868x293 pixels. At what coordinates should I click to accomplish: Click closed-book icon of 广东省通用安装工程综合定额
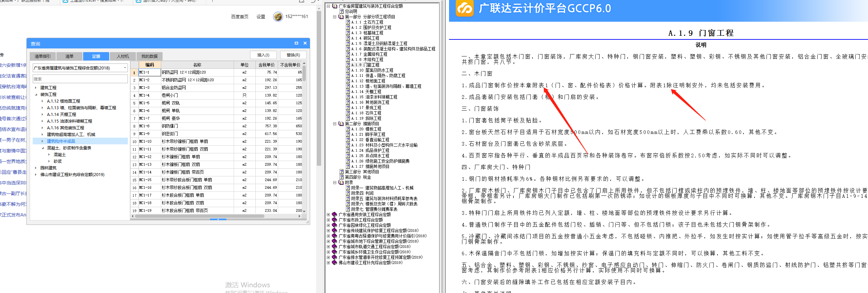pyautogui.click(x=335, y=214)
